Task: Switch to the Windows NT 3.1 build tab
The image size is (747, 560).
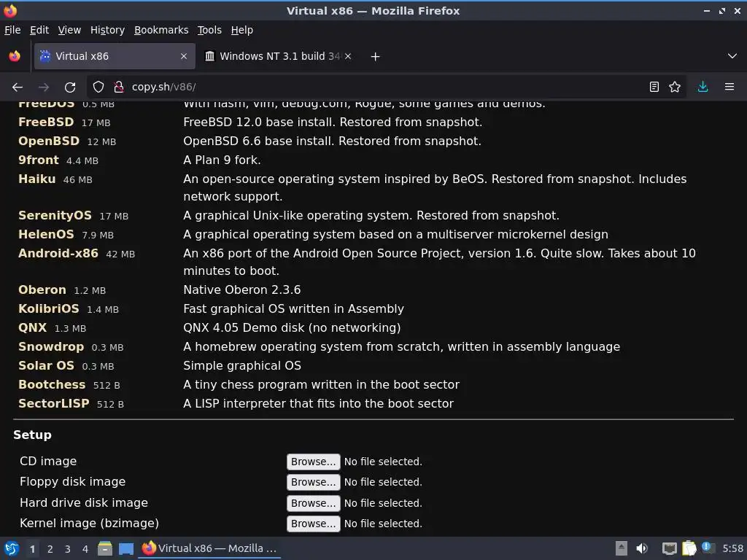Action: point(279,56)
